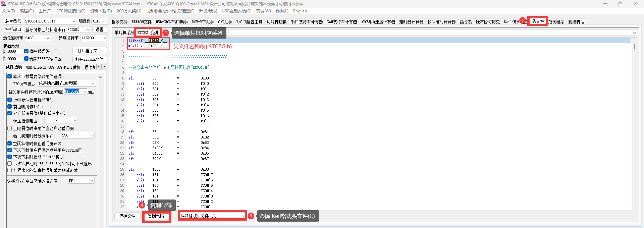Open USB-HID助手 tab
This screenshot has width=644, height=228.
(x=203, y=22)
